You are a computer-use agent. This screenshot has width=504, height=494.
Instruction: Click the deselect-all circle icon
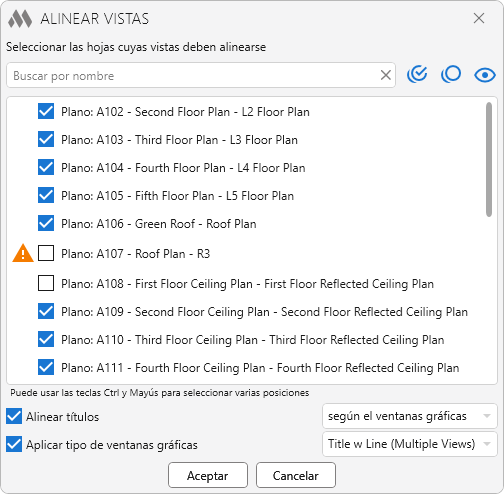(451, 74)
